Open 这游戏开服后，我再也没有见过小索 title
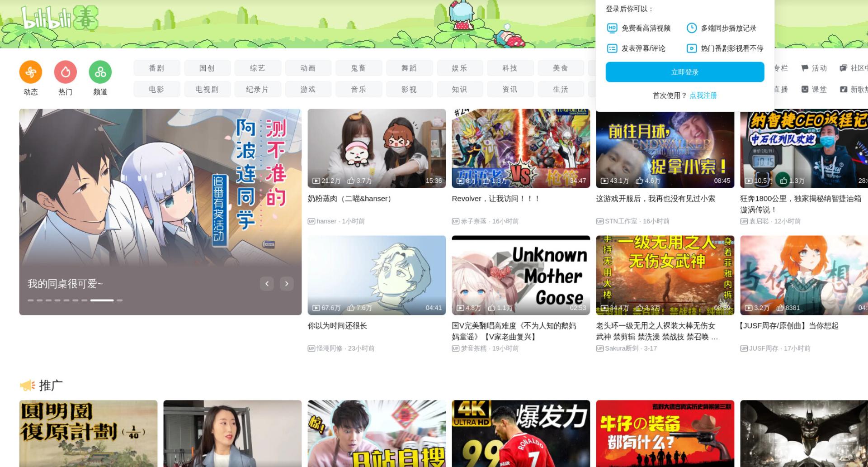The width and height of the screenshot is (868, 467). 656,199
